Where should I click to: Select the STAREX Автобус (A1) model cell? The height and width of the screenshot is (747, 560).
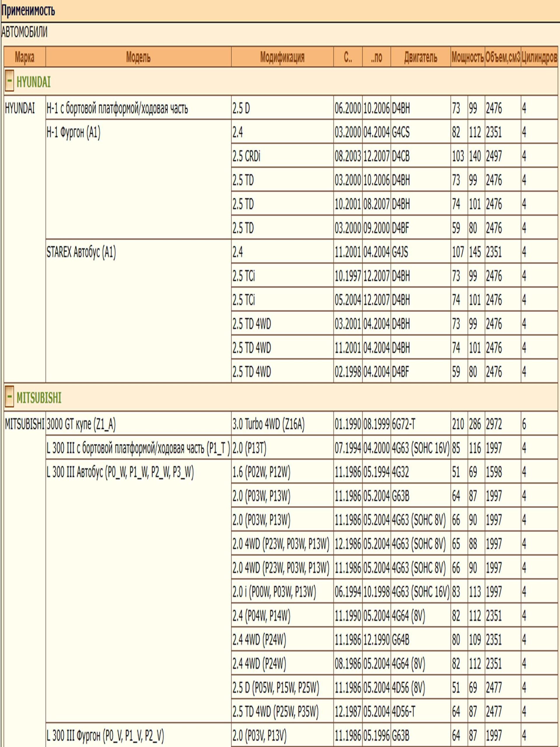81,253
